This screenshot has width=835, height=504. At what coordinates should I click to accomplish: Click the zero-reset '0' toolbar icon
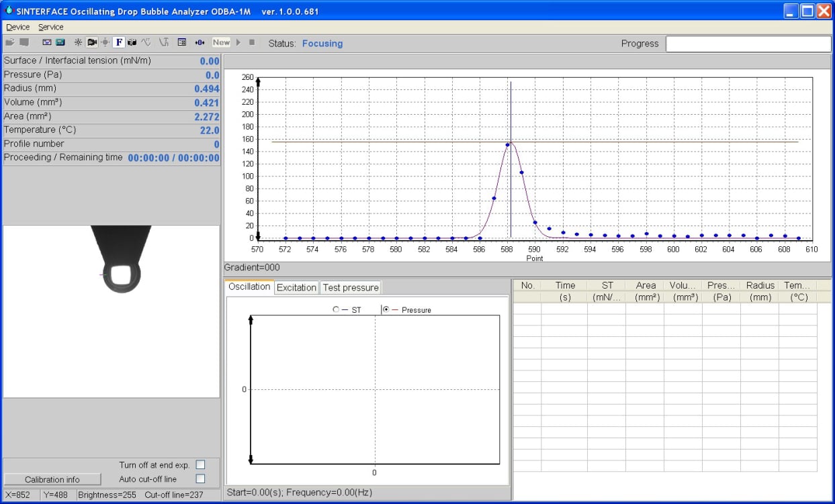point(200,42)
